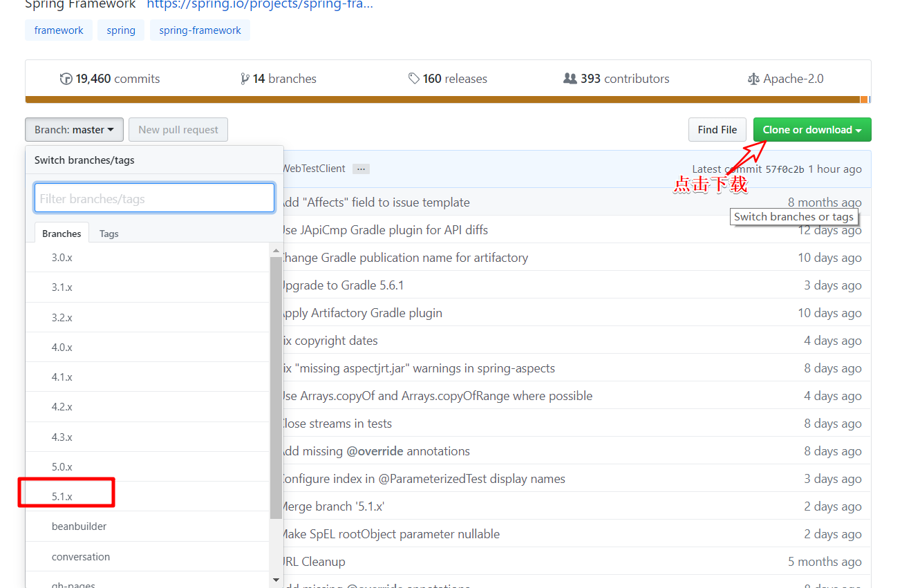Image resolution: width=911 pixels, height=588 pixels.
Task: Open 160 releases link
Action: [448, 79]
